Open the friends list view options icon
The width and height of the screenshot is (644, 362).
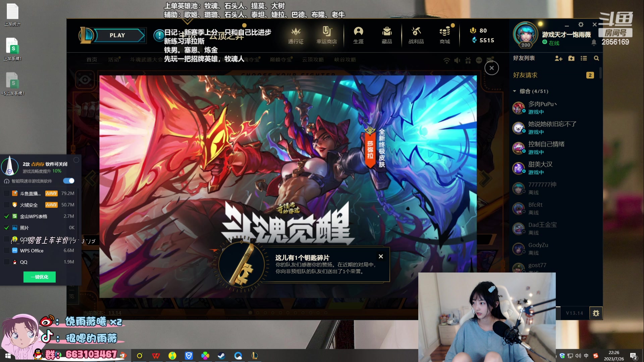click(x=584, y=58)
